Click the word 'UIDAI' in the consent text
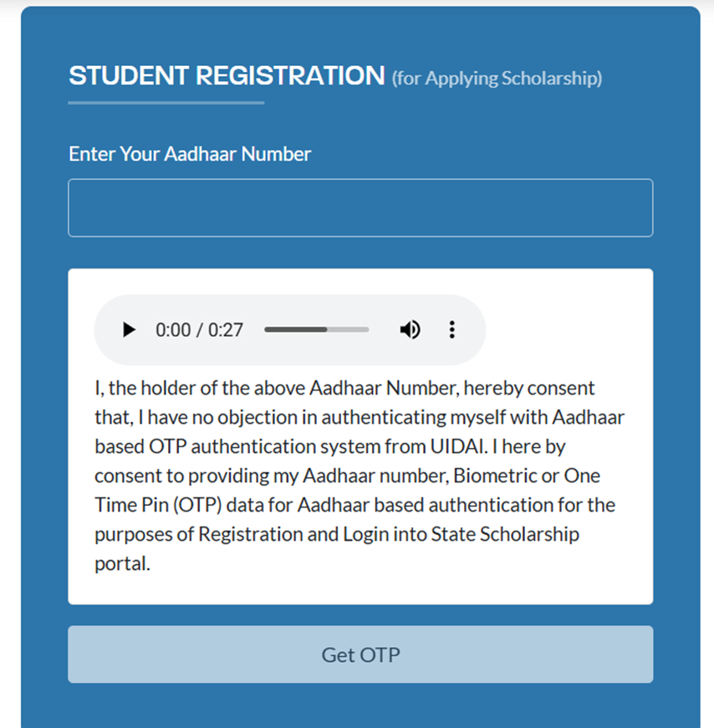The width and height of the screenshot is (714, 728). [x=457, y=446]
